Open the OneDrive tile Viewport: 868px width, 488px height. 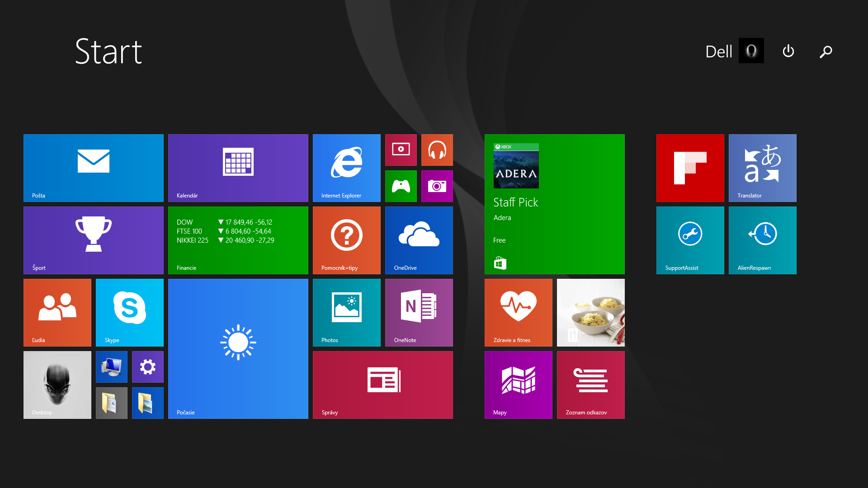(x=419, y=240)
